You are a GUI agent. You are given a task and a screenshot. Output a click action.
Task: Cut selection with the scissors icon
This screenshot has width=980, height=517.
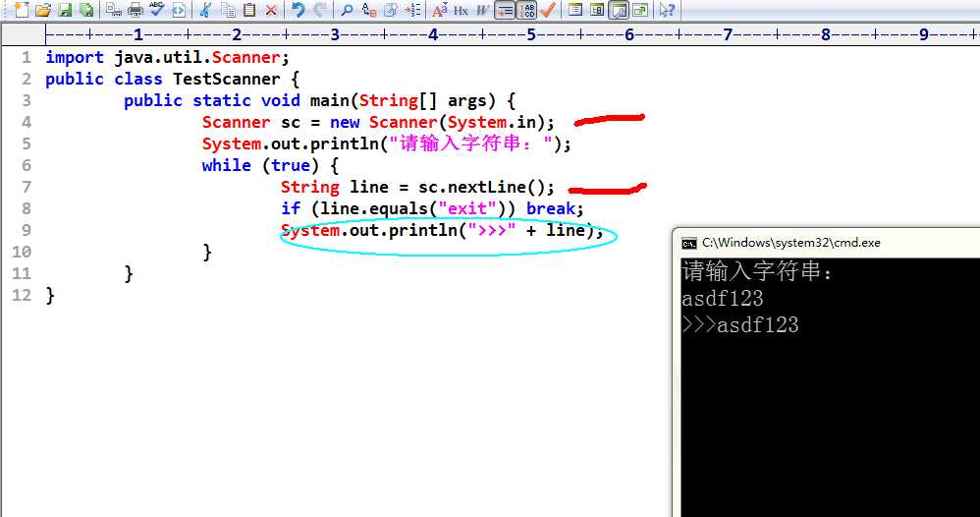(205, 10)
